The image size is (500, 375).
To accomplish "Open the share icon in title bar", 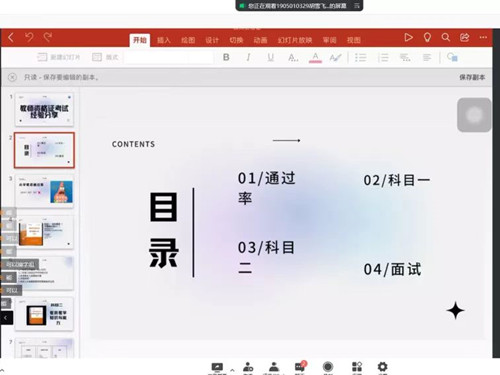I will tap(465, 37).
